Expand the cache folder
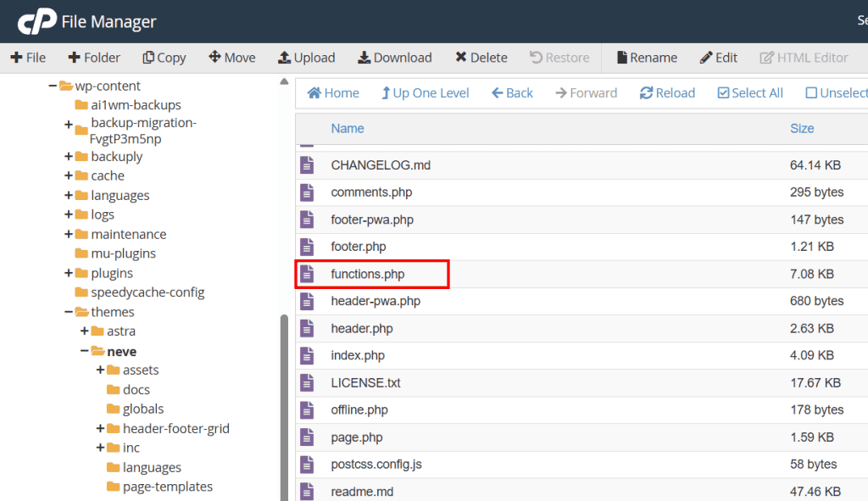 [69, 175]
